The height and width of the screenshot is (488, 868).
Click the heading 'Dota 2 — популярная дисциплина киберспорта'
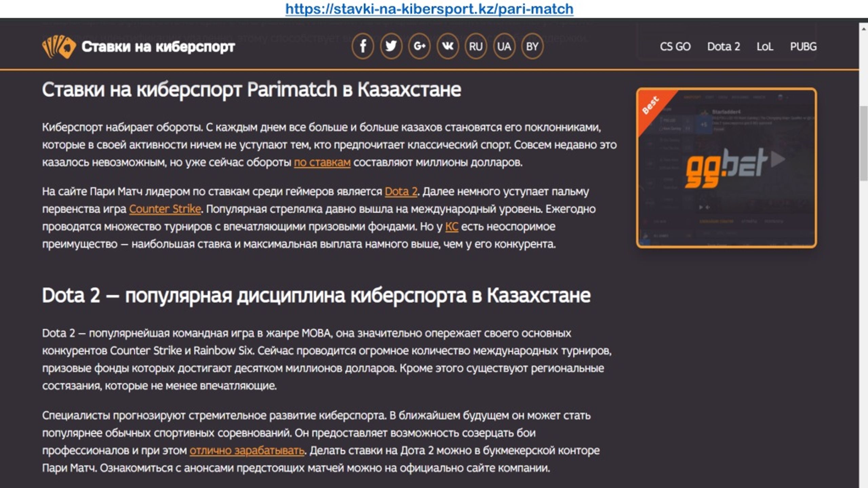[316, 296]
